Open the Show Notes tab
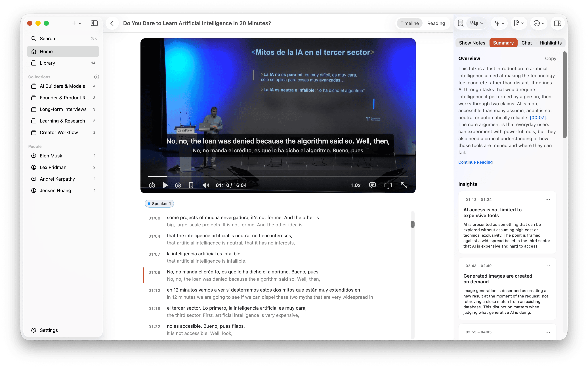The width and height of the screenshot is (588, 367). click(472, 43)
